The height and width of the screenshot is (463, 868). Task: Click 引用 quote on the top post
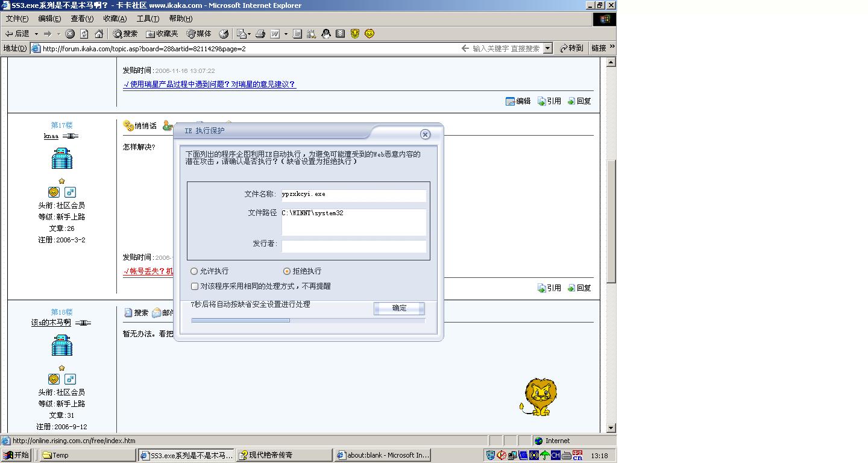[550, 101]
